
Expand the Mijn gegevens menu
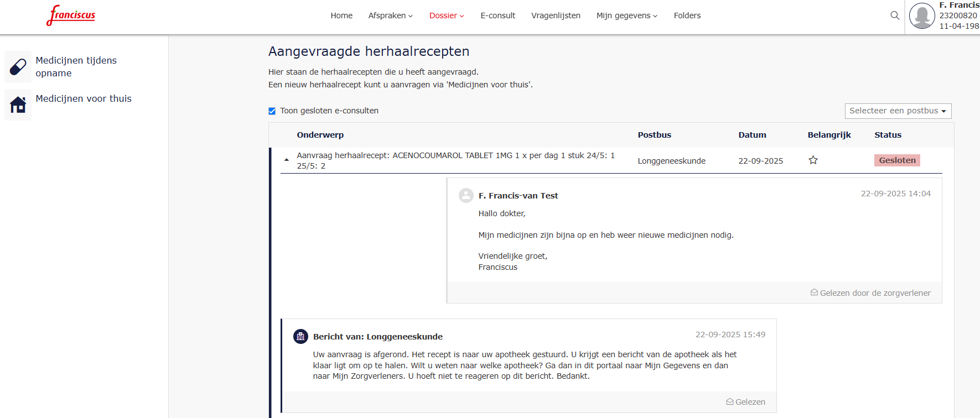[x=626, y=15]
